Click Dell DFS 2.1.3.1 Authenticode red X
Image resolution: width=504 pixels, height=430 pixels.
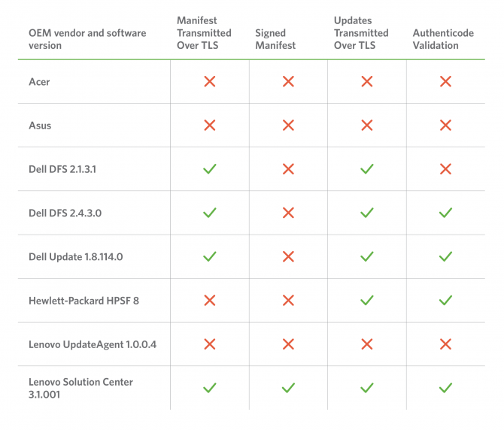click(x=445, y=169)
